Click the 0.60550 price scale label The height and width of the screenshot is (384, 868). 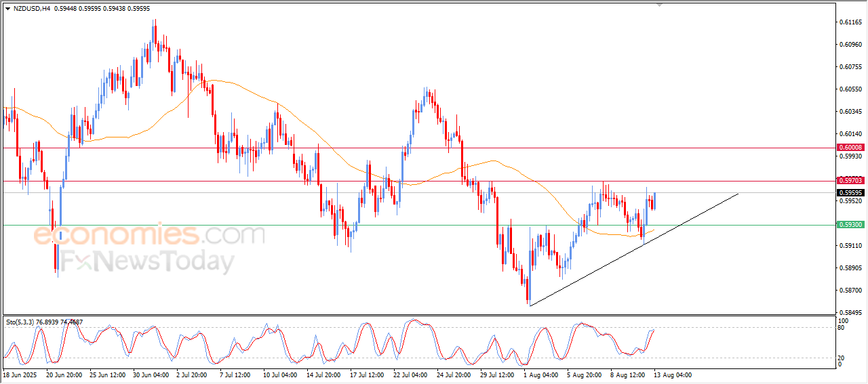pyautogui.click(x=850, y=89)
